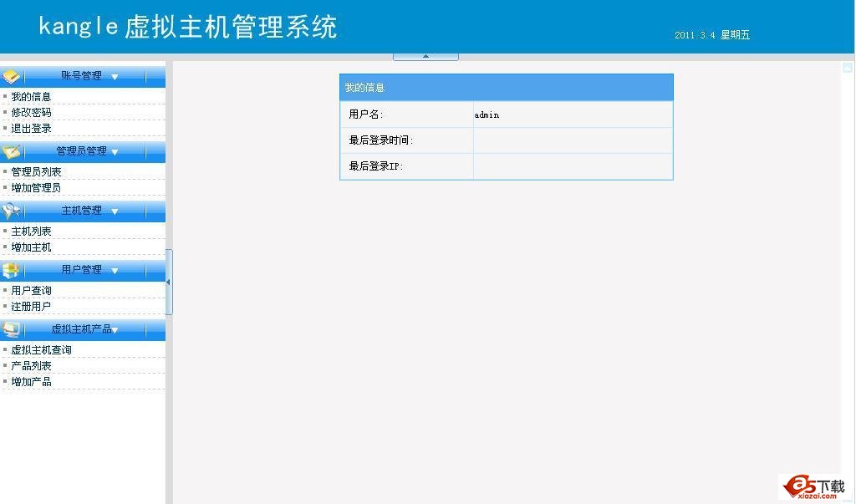This screenshot has width=856, height=504.
Task: Click the 账号管理 section header
Action: pyautogui.click(x=83, y=76)
